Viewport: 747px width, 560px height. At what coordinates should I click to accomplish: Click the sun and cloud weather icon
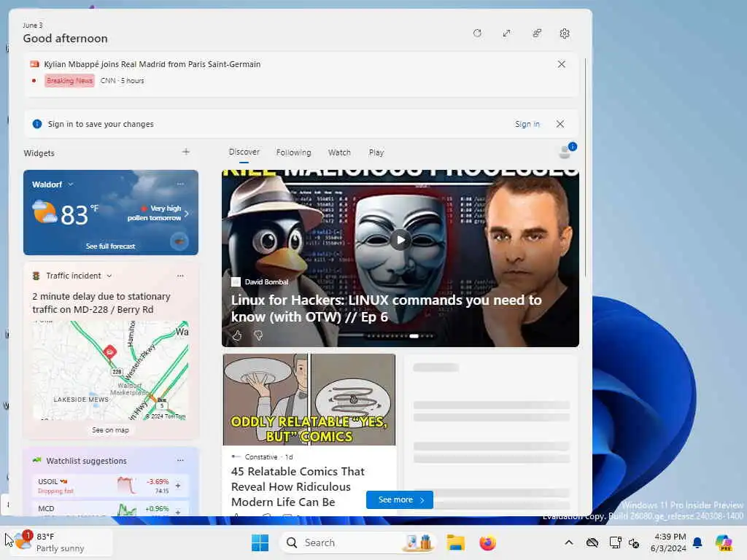click(x=44, y=212)
